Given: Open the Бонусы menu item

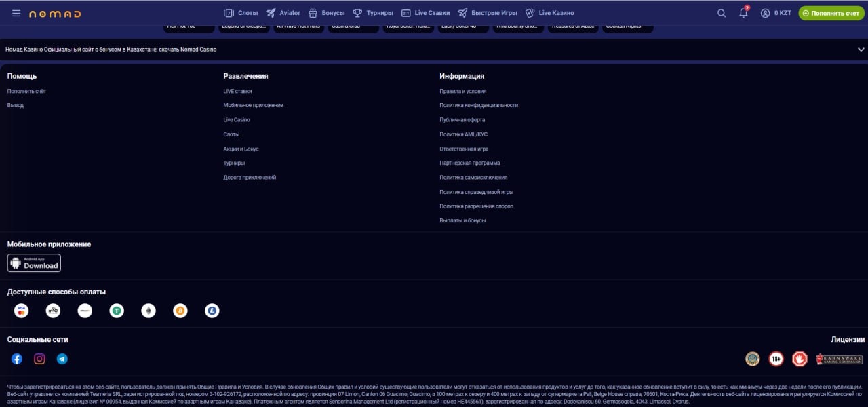Looking at the screenshot, I should [x=326, y=13].
